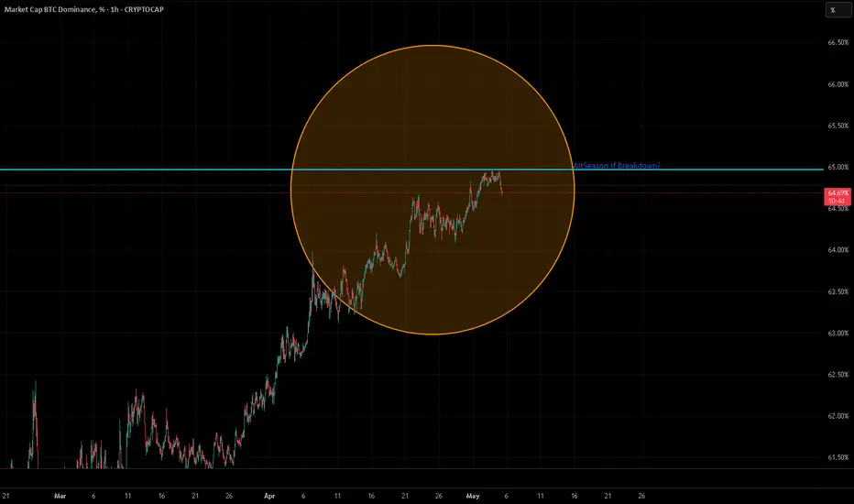Click the 66.50% price axis label
The width and height of the screenshot is (854, 504).
click(838, 42)
